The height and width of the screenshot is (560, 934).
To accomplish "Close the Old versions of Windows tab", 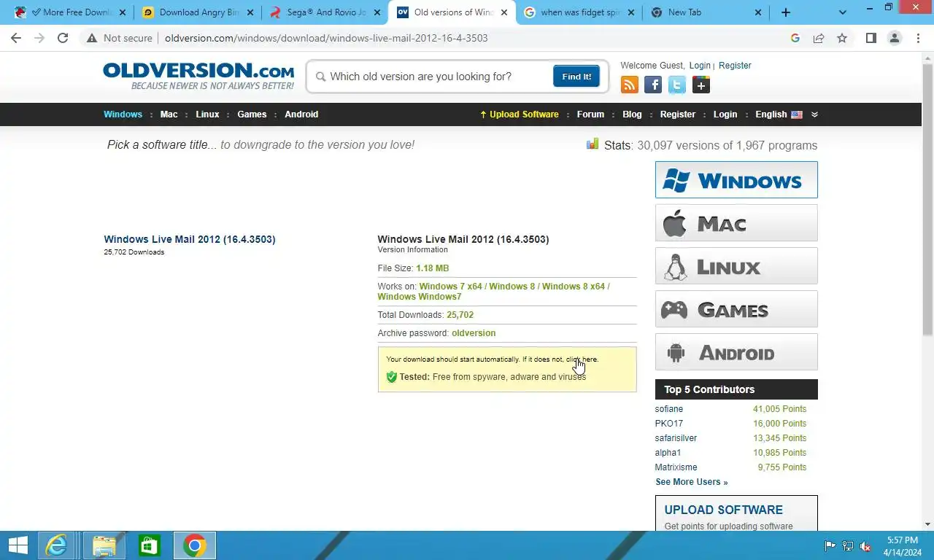I will [503, 12].
